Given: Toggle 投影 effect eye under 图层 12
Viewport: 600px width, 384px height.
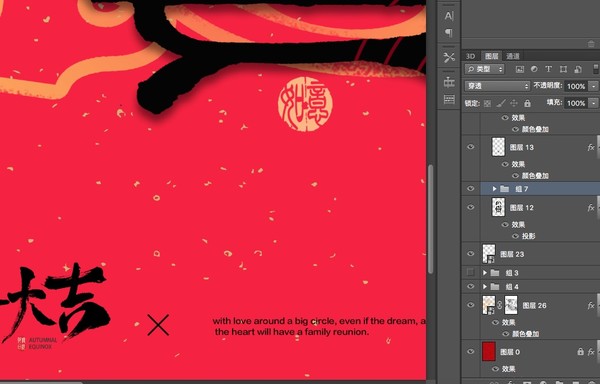Looking at the screenshot, I should [x=515, y=236].
